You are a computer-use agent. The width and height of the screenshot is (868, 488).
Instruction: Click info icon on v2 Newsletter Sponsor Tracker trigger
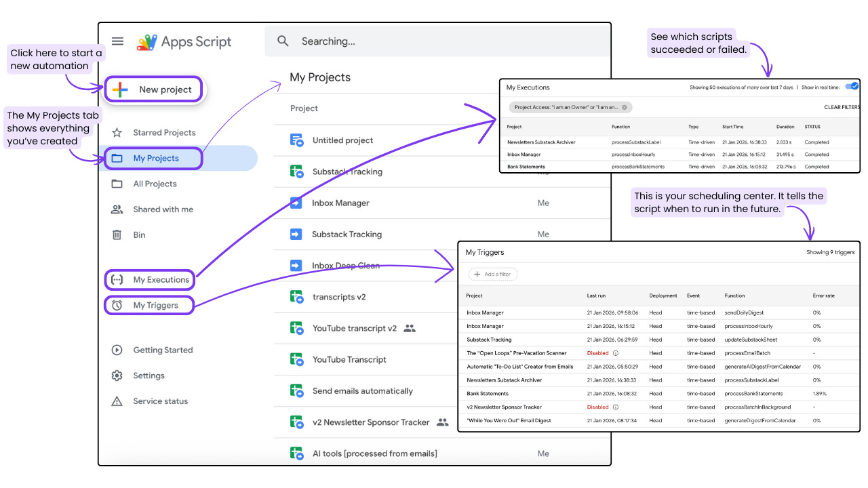pos(616,407)
